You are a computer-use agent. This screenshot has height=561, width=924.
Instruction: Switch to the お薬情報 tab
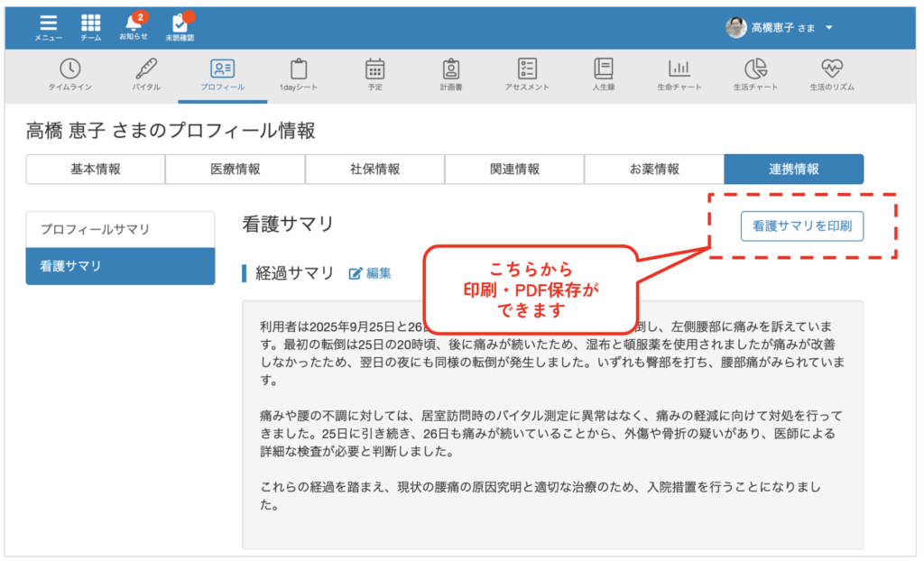(x=654, y=169)
